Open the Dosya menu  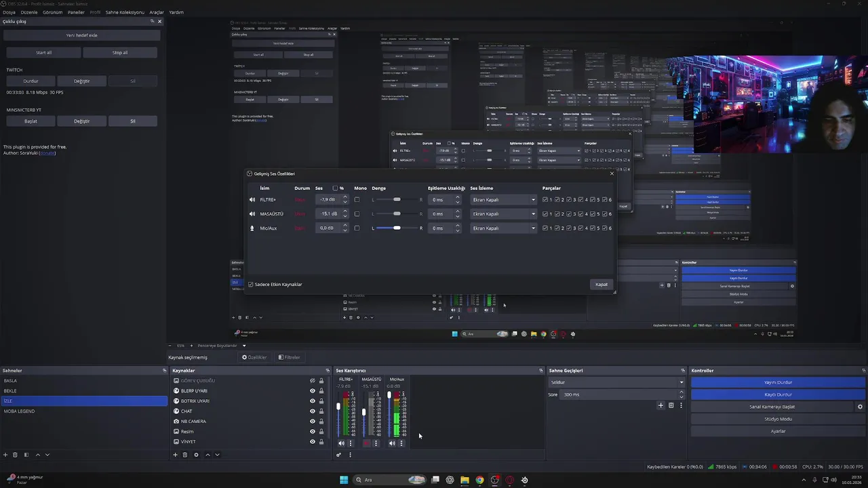point(9,12)
